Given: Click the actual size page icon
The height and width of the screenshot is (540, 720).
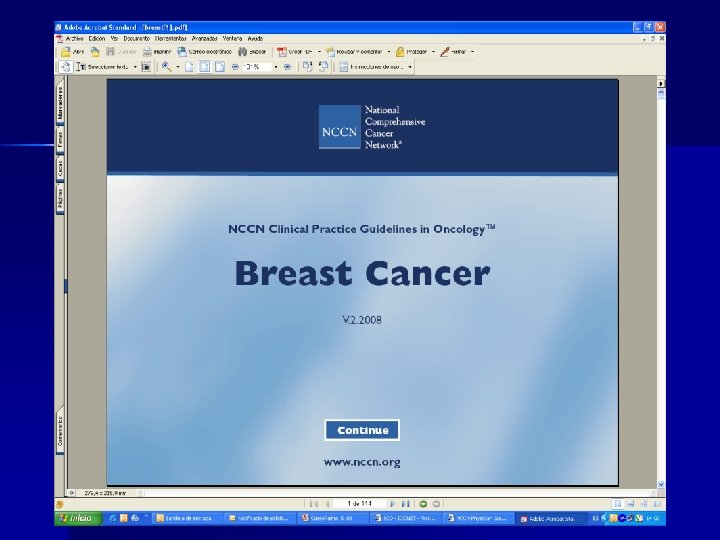Looking at the screenshot, I should [189, 67].
